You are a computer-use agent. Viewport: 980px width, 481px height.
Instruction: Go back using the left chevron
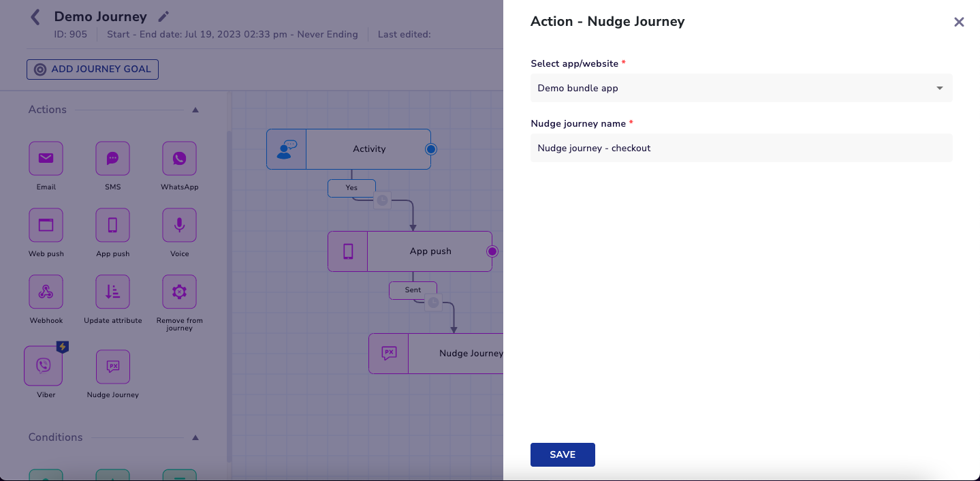35,17
